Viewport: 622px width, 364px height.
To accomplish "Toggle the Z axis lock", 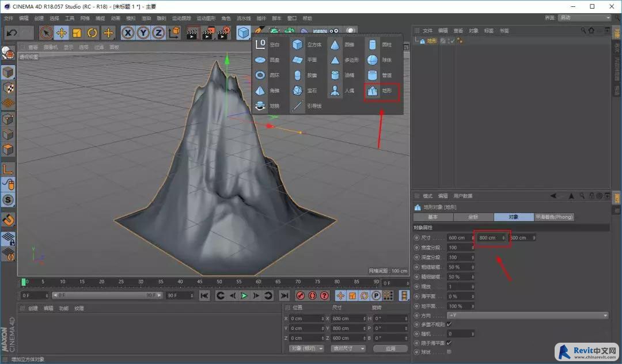I will [x=158, y=32].
